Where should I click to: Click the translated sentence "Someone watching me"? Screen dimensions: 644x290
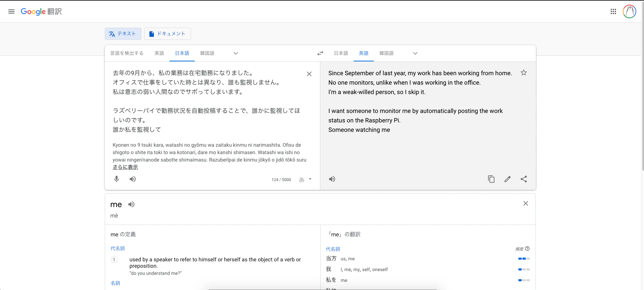click(x=359, y=130)
